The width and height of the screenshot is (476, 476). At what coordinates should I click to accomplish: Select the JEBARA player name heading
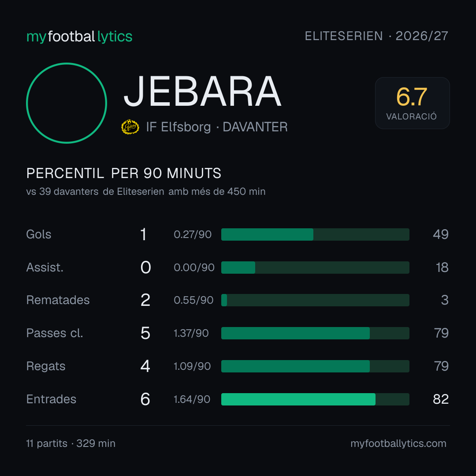[x=202, y=91]
